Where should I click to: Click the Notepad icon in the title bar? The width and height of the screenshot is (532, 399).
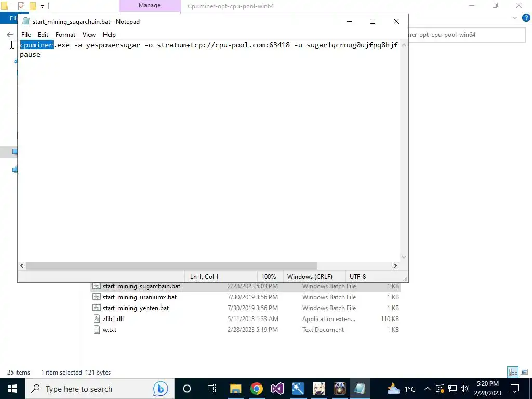pos(26,22)
